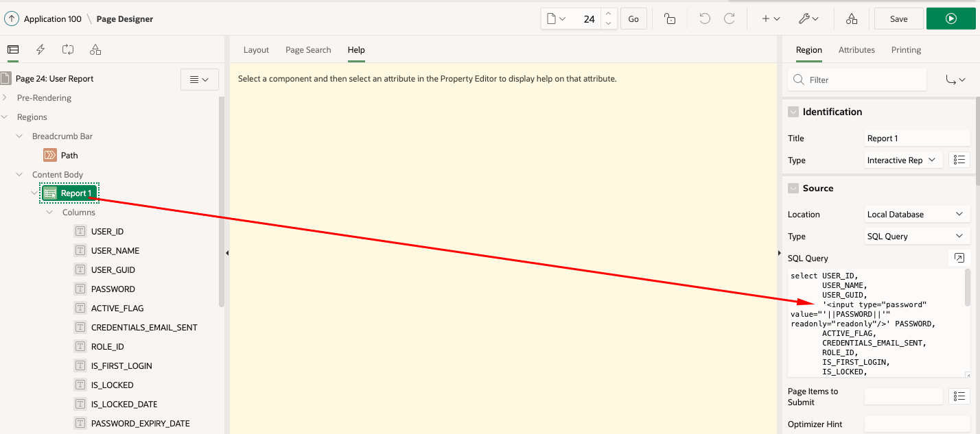The width and height of the screenshot is (980, 434).
Task: Open the tree view options menu
Action: coord(199,80)
